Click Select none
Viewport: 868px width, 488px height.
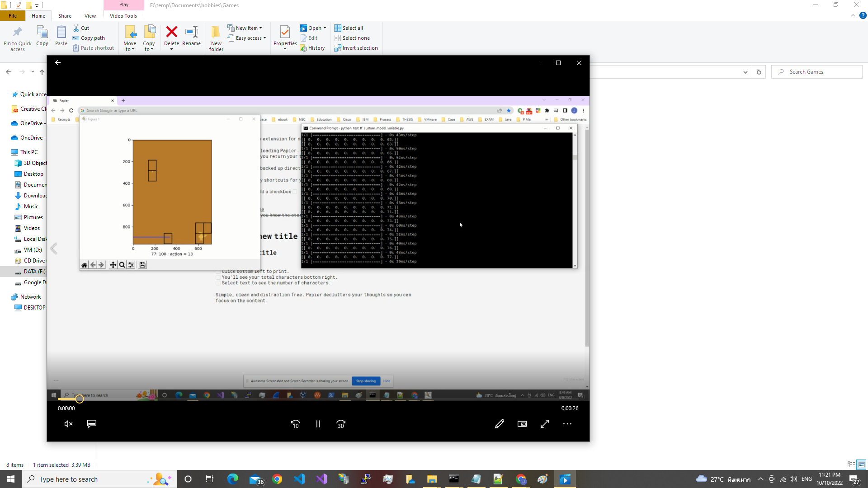click(x=352, y=38)
